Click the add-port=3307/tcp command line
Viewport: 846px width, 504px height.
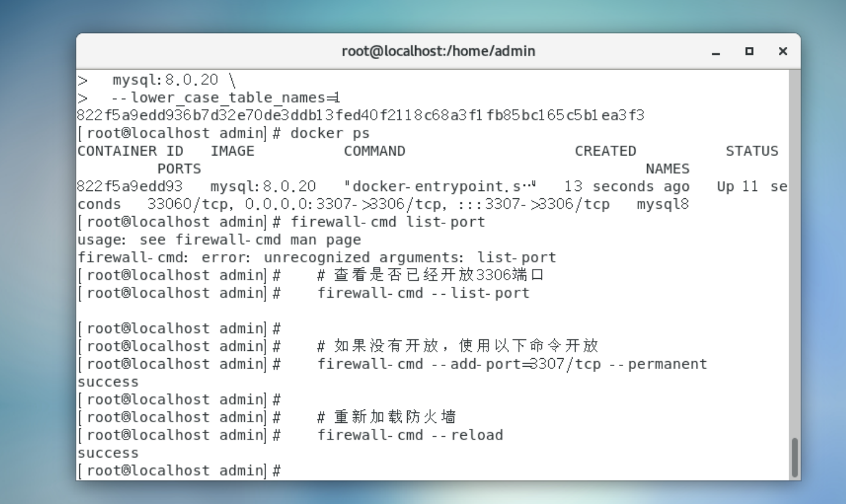(512, 364)
